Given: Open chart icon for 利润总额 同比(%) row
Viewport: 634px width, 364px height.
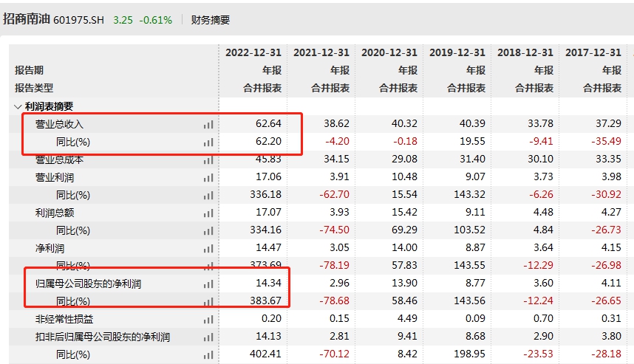Looking at the screenshot, I should (208, 232).
